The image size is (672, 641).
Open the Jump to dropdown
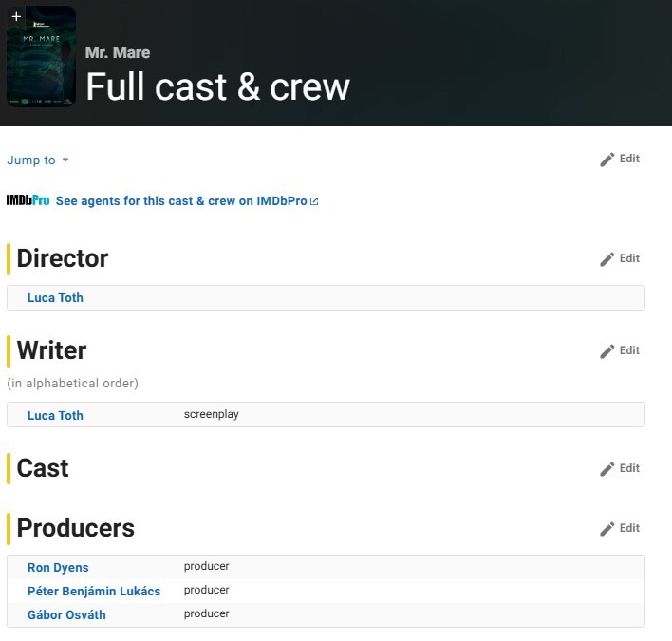pos(38,160)
